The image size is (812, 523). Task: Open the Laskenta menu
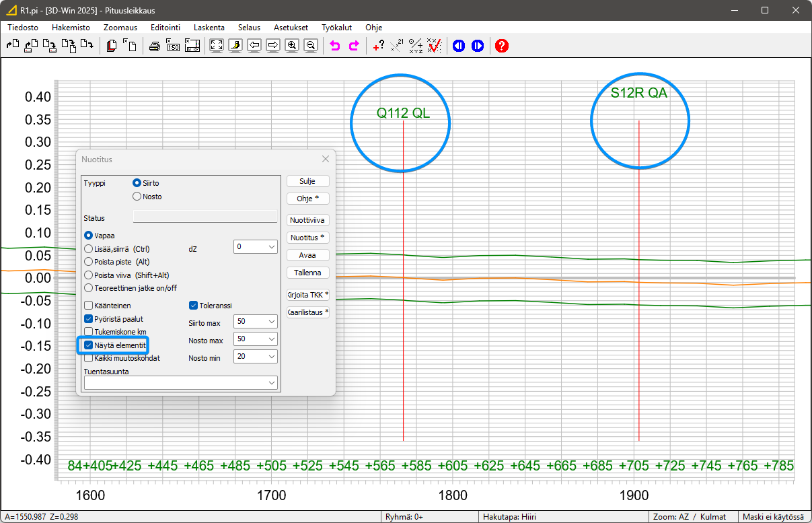209,28
